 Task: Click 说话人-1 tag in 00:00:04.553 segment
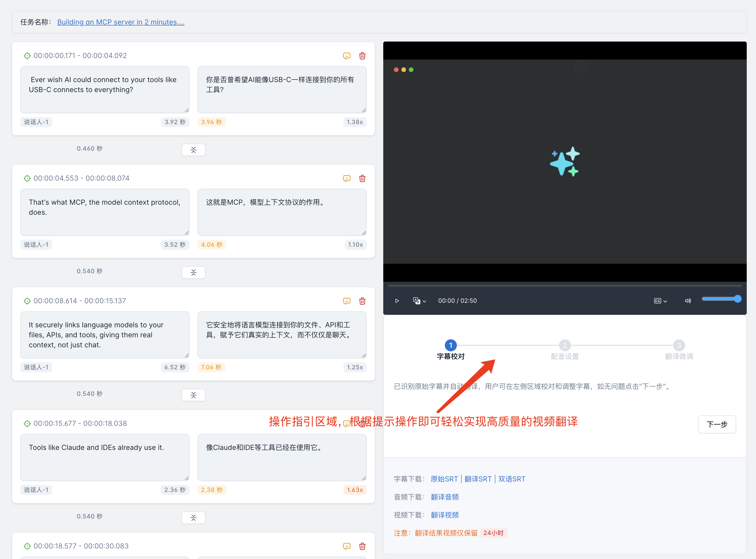(x=36, y=245)
